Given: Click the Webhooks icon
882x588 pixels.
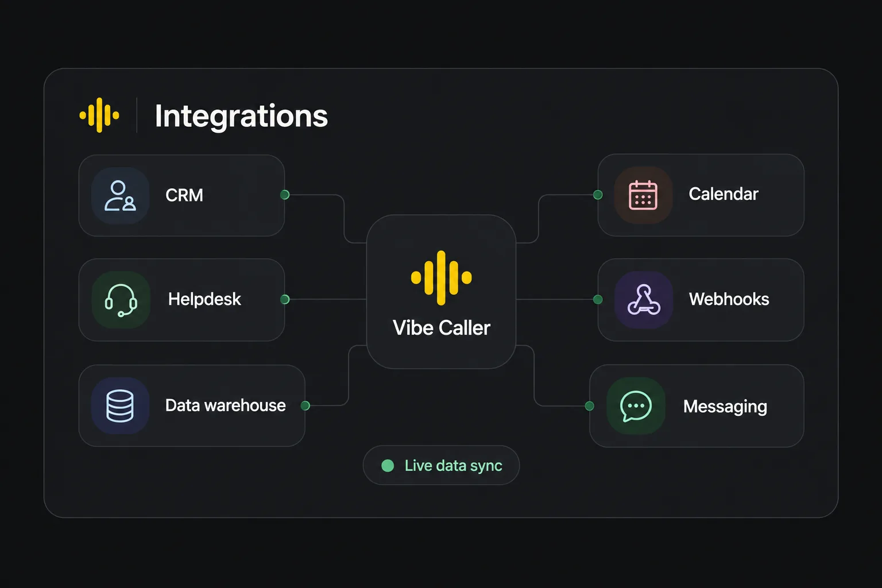Looking at the screenshot, I should [x=644, y=300].
